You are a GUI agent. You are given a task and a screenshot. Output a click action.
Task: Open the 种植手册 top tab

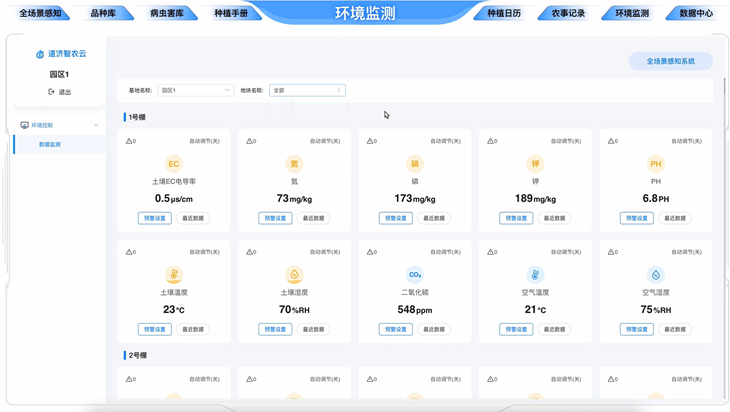(231, 14)
